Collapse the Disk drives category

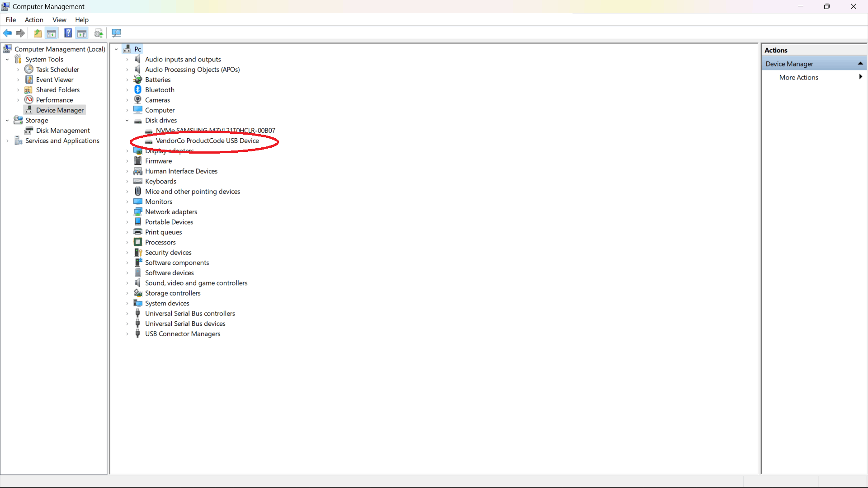[x=127, y=120]
